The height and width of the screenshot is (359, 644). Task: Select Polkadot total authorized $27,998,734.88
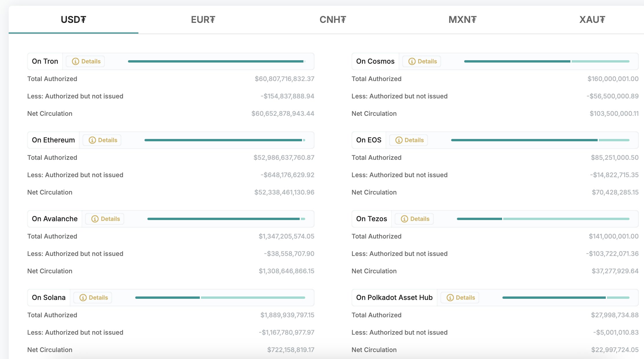coord(615,315)
